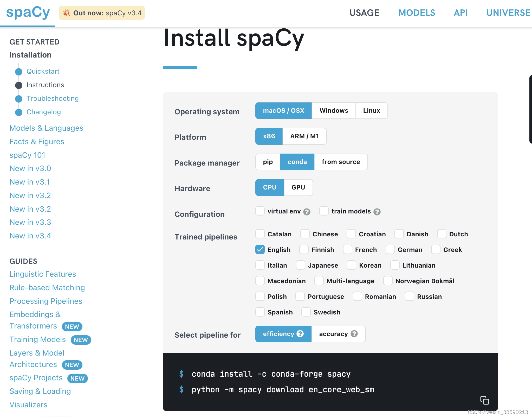Open the spaCy Projects guide

pyautogui.click(x=36, y=377)
